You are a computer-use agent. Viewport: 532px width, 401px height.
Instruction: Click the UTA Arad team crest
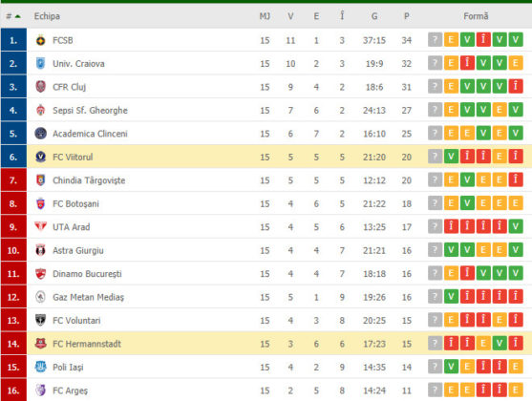(41, 226)
